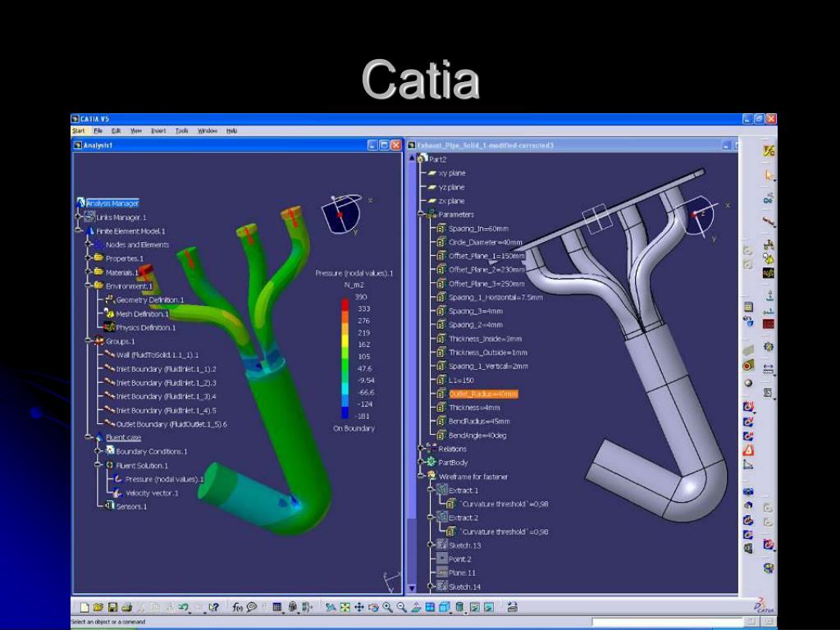Select Pressure (nodal values).1 under Fluent Solution
The height and width of the screenshot is (630, 840).
tap(164, 479)
